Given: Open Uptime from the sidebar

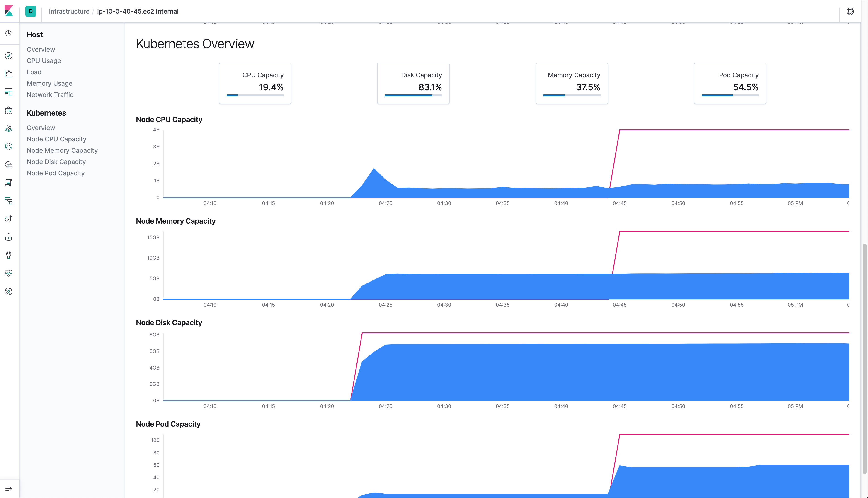Looking at the screenshot, I should (x=9, y=219).
